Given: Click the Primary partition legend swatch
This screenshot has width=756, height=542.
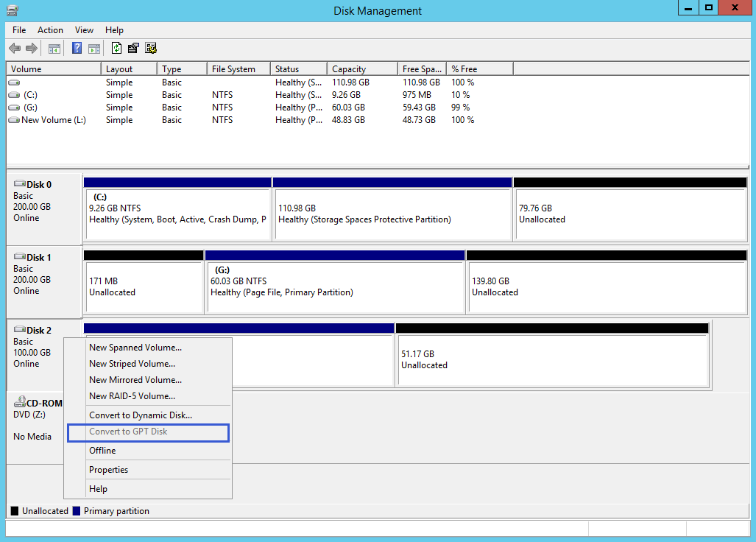Looking at the screenshot, I should (76, 510).
